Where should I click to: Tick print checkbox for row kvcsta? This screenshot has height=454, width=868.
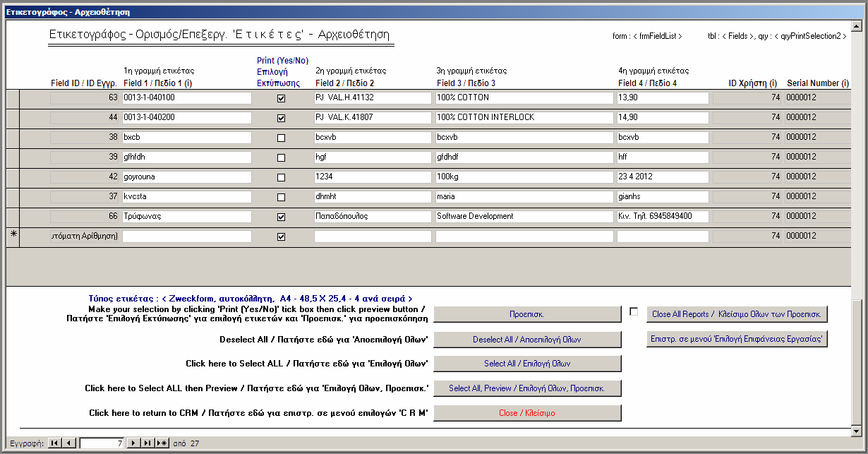[282, 198]
